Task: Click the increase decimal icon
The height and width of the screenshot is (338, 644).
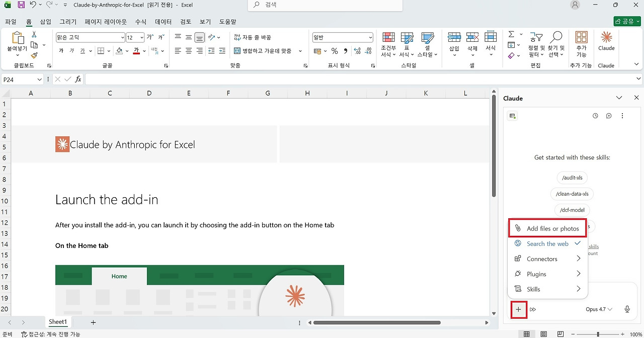Action: [357, 51]
